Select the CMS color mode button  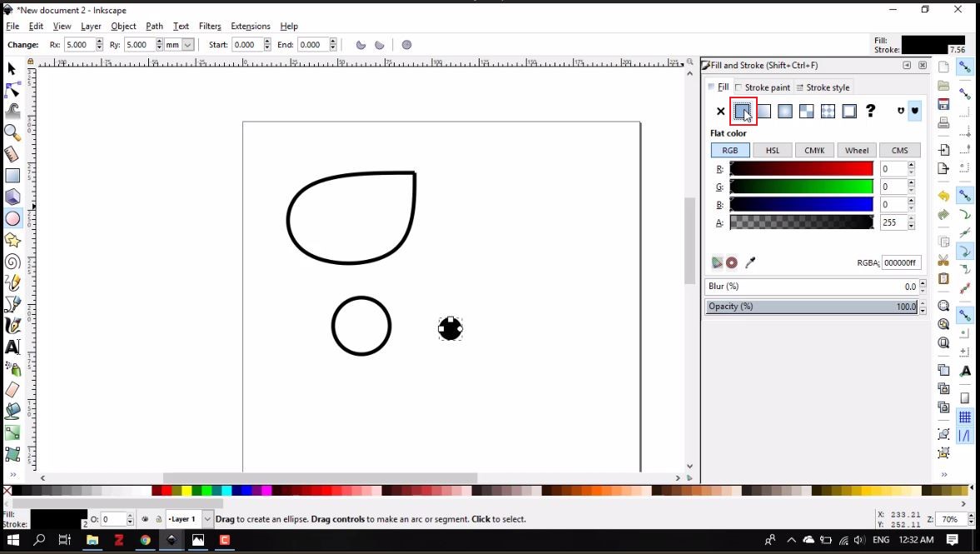point(899,151)
